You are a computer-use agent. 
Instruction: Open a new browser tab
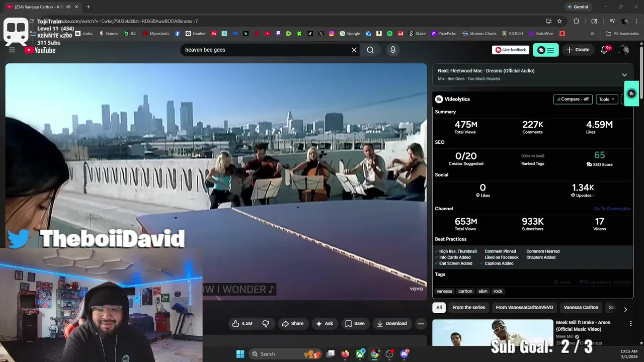pos(88,7)
